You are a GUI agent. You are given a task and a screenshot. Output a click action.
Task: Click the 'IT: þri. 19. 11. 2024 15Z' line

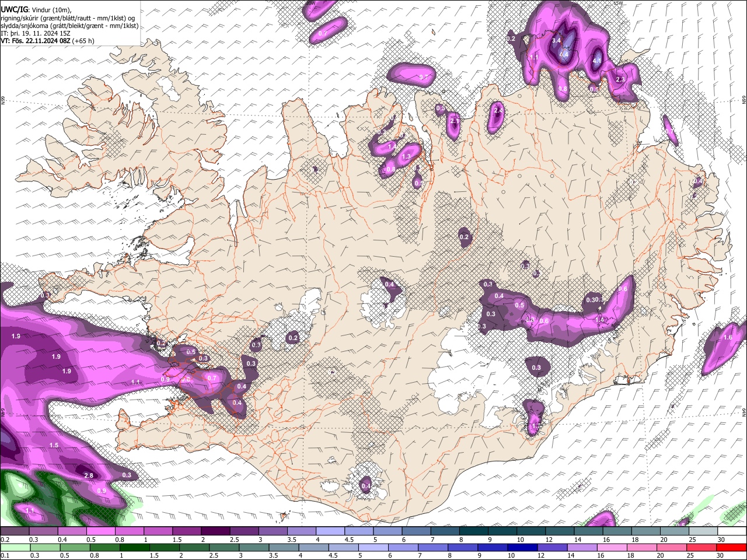[36, 33]
